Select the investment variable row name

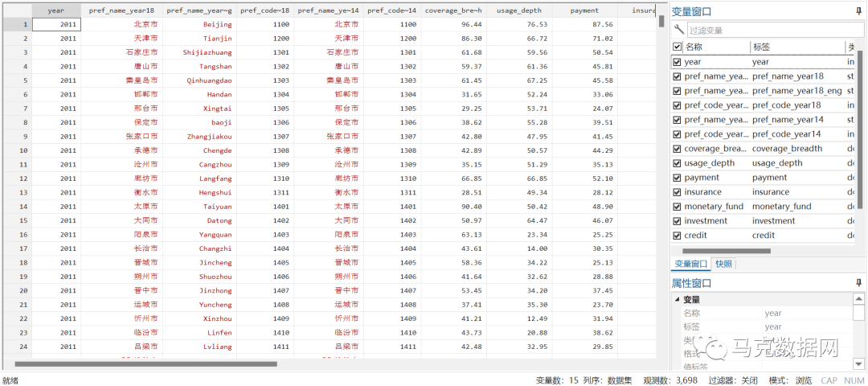706,220
